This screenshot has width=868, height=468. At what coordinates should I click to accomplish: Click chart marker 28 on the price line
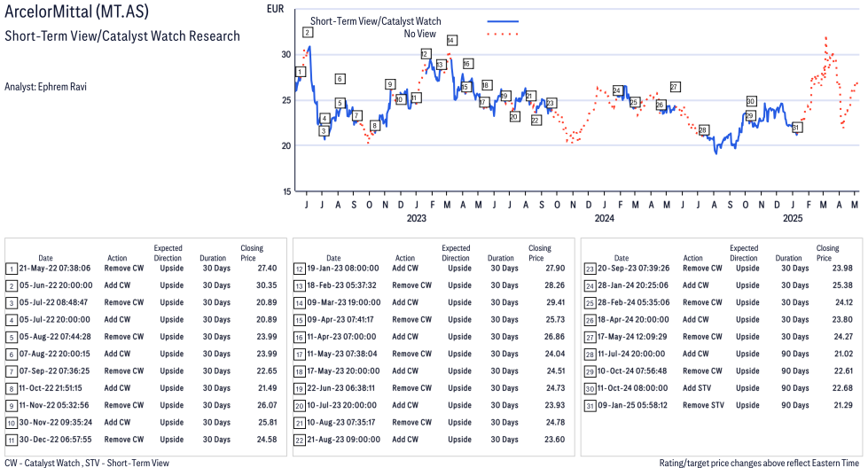click(703, 130)
